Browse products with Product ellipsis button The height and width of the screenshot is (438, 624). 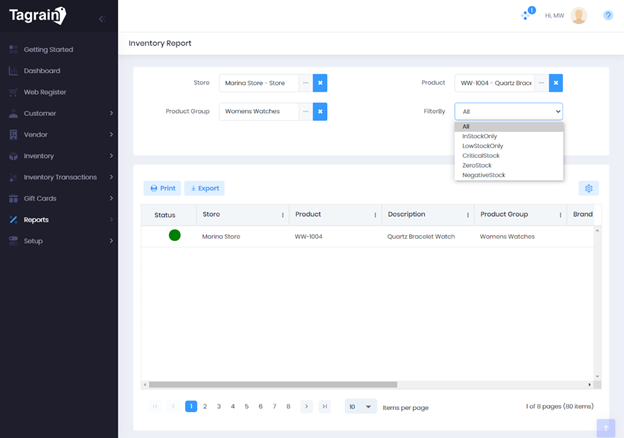click(x=541, y=83)
